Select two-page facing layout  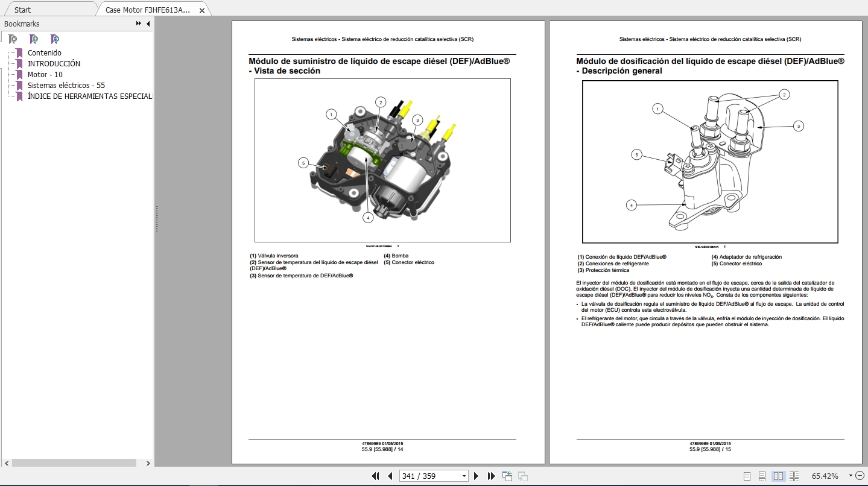pyautogui.click(x=778, y=476)
